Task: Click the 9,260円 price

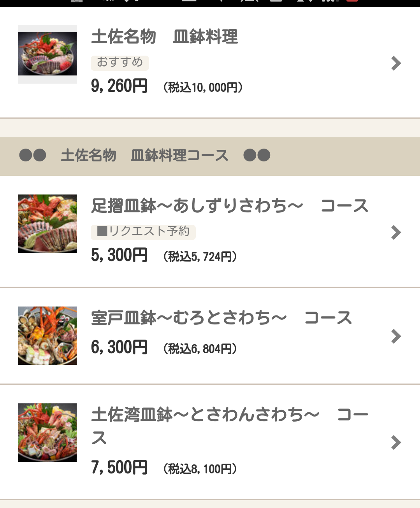Action: tap(119, 86)
